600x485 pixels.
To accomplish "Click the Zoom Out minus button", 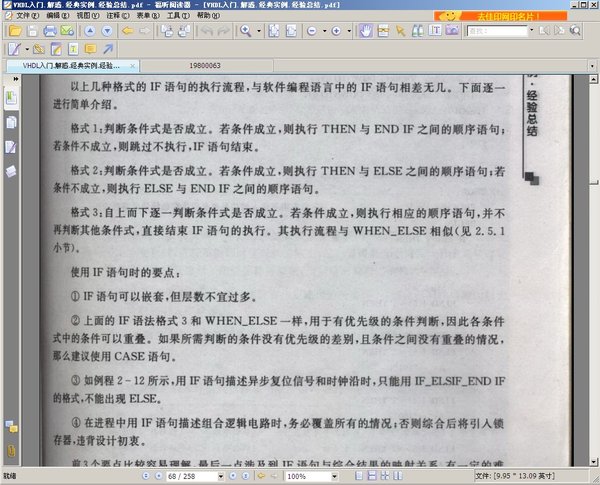I will [312, 31].
